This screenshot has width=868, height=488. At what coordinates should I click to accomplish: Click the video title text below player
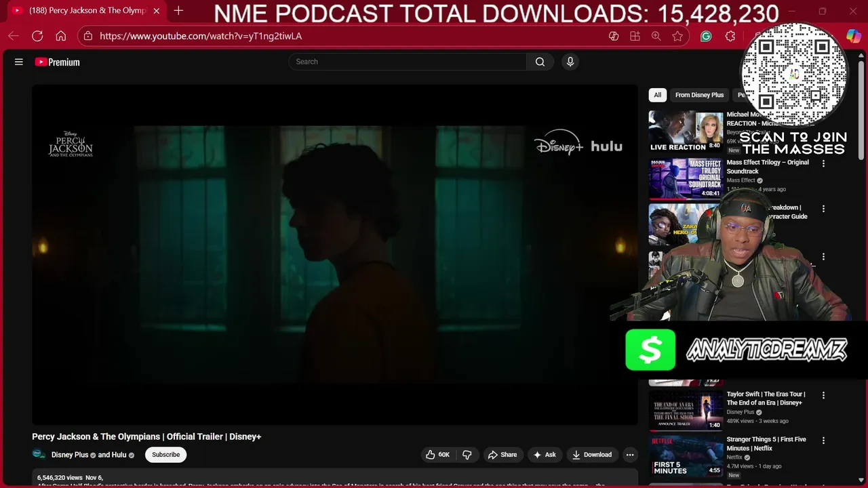point(146,436)
